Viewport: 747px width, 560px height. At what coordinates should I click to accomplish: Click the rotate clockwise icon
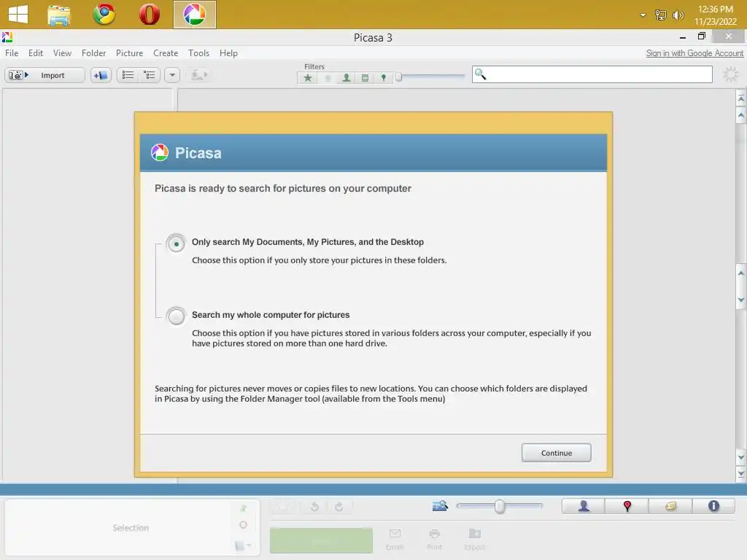(x=339, y=507)
